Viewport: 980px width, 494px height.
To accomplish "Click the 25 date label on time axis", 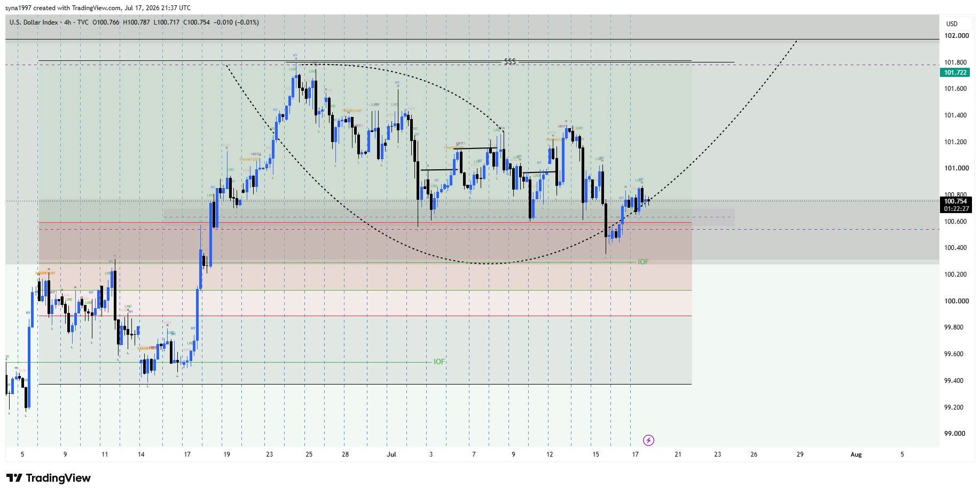I will (309, 454).
